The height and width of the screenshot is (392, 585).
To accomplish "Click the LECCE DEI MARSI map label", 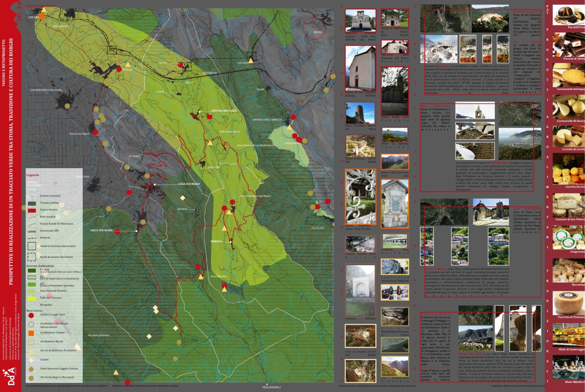I will (102, 231).
